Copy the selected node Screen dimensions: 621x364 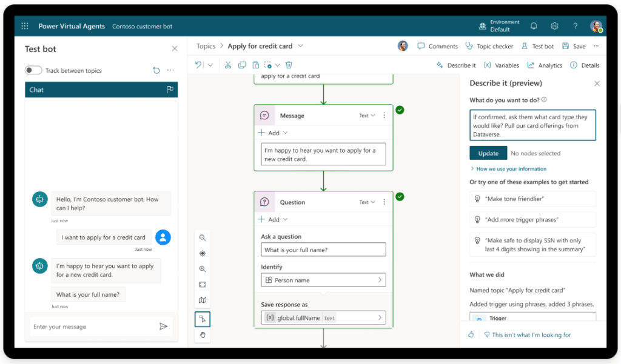242,65
